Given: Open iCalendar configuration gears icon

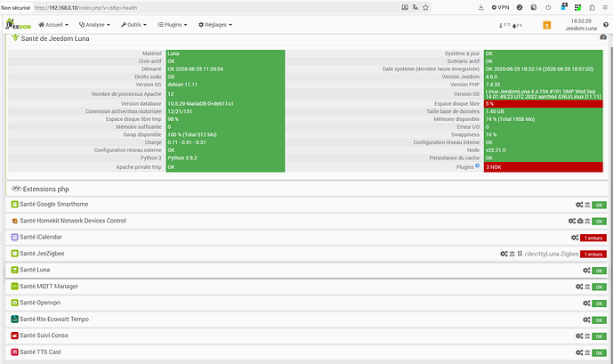Looking at the screenshot, I should click(575, 238).
